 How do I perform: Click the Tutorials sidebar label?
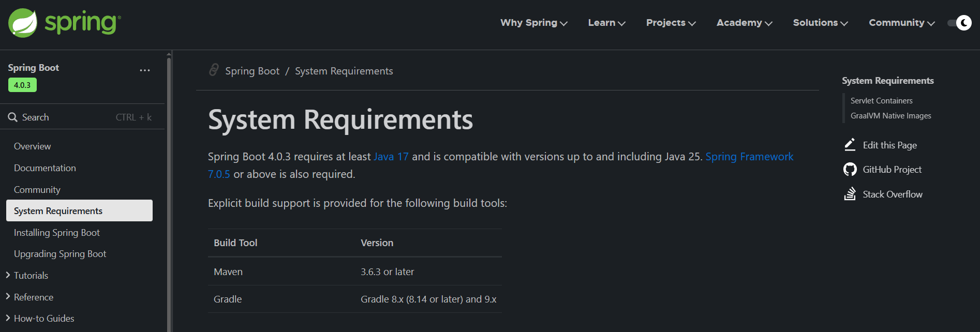click(31, 276)
